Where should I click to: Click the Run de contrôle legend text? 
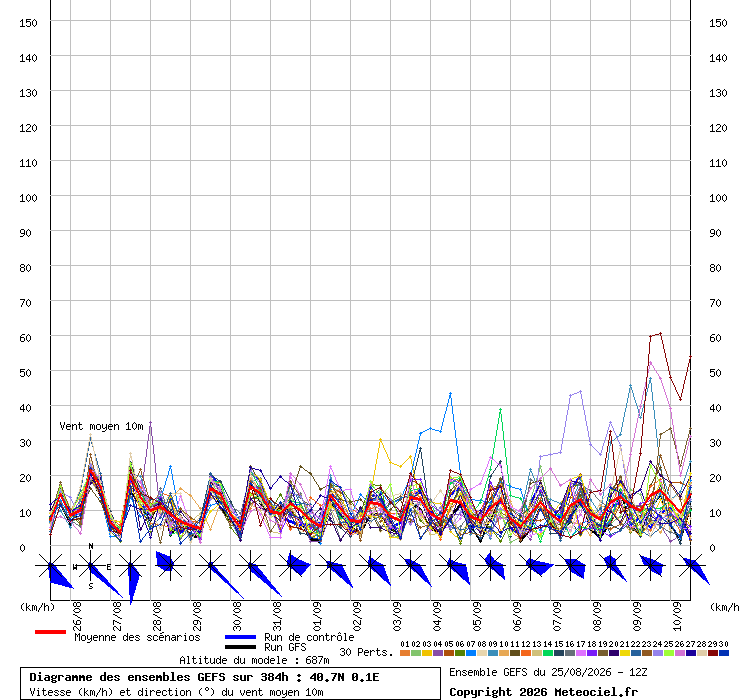(309, 637)
